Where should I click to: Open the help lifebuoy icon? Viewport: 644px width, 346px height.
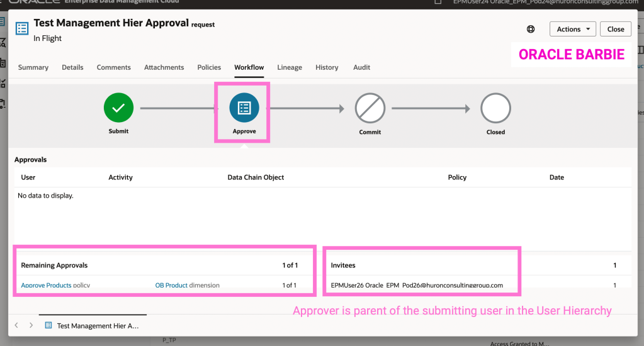pos(531,29)
